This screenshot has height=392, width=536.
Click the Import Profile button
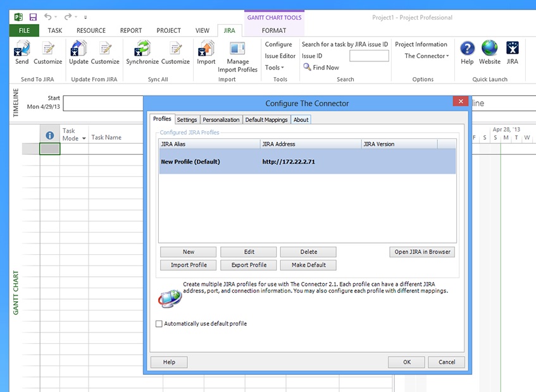pyautogui.click(x=189, y=265)
